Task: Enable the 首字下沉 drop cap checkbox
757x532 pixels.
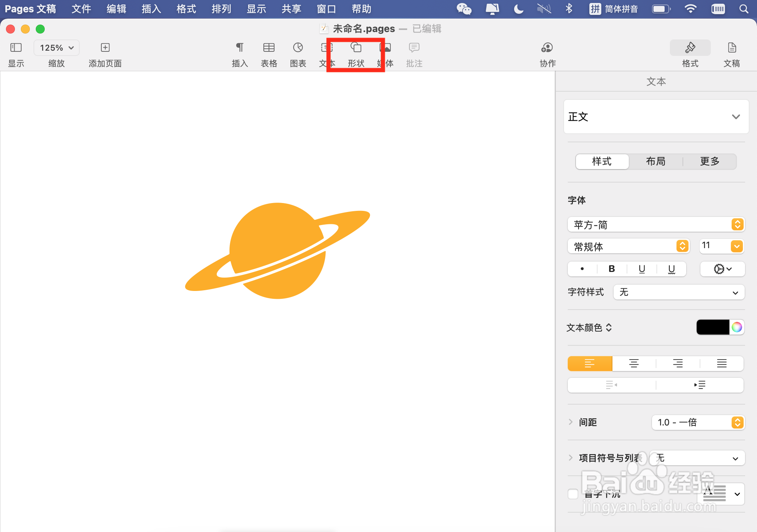Action: (573, 494)
